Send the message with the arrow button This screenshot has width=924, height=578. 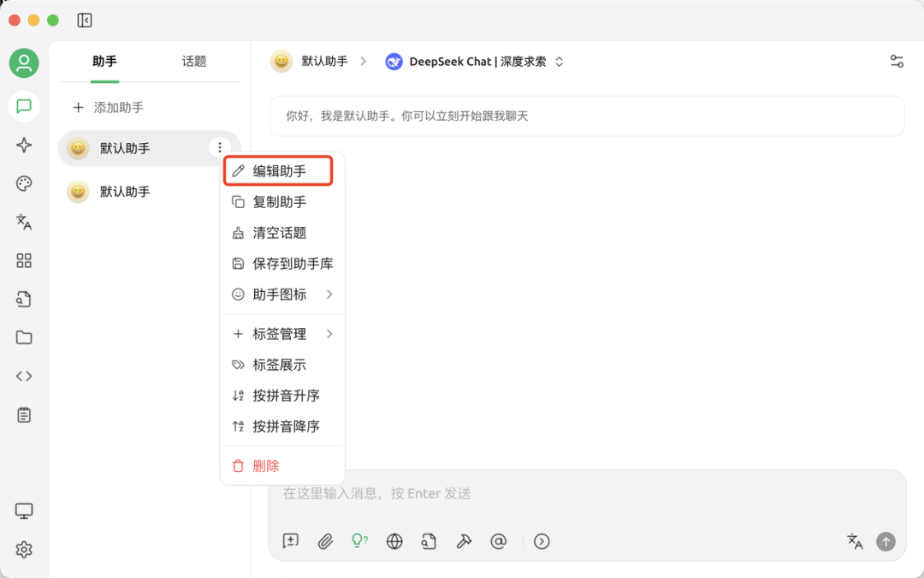click(x=885, y=541)
